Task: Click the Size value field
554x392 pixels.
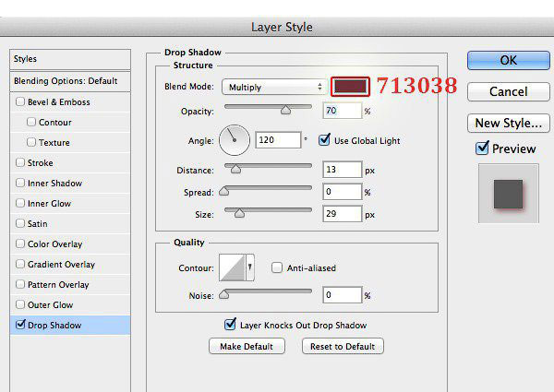Action: click(x=342, y=214)
